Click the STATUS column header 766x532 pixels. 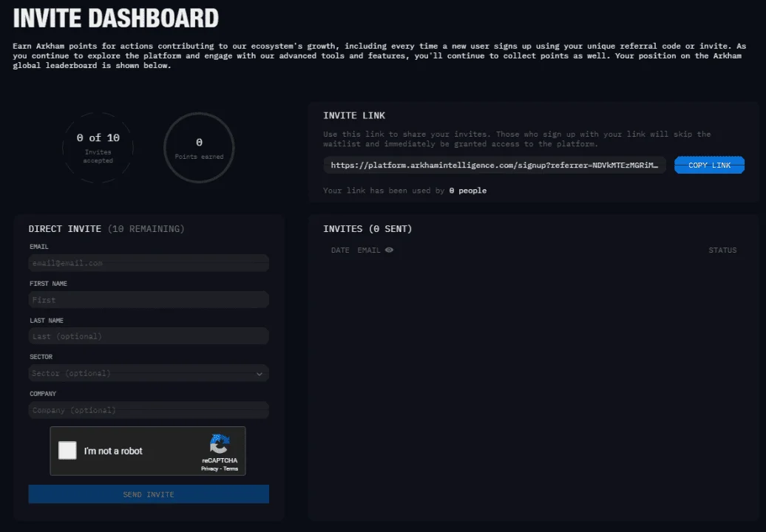[722, 250]
